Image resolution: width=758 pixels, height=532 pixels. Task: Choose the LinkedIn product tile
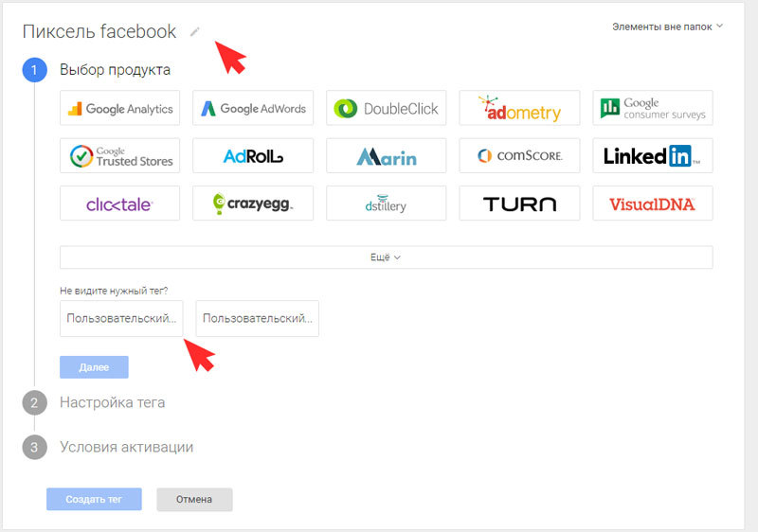pos(653,155)
